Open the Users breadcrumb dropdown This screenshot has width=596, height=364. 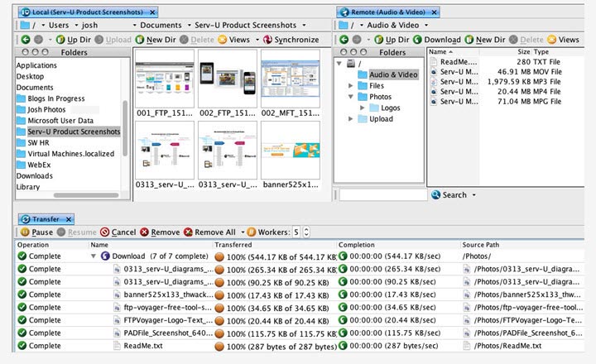pos(76,26)
